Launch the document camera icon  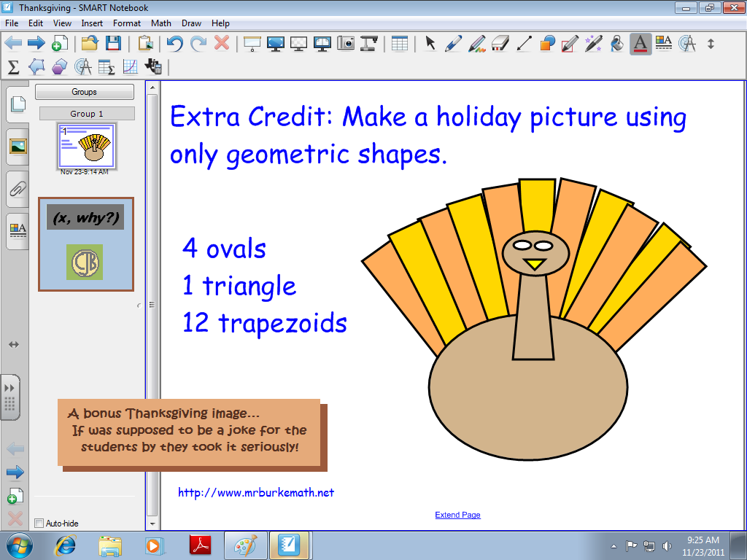(x=369, y=43)
